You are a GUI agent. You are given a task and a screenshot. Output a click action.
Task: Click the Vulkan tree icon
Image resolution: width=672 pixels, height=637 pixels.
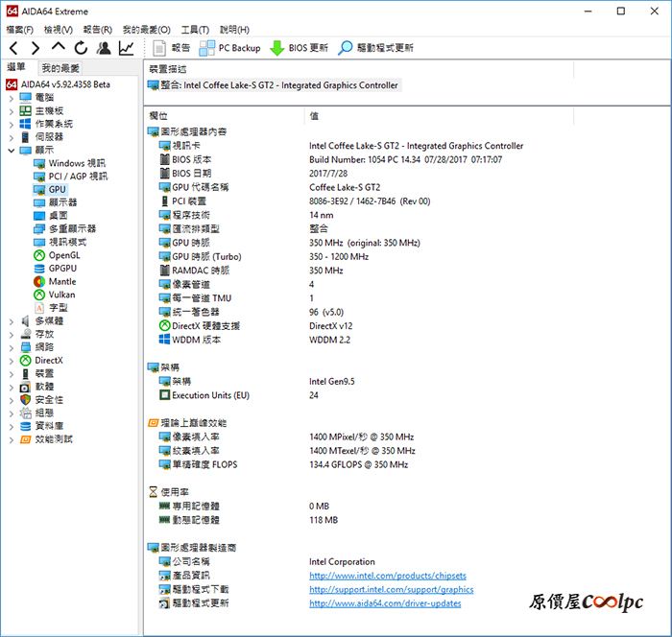tap(39, 295)
